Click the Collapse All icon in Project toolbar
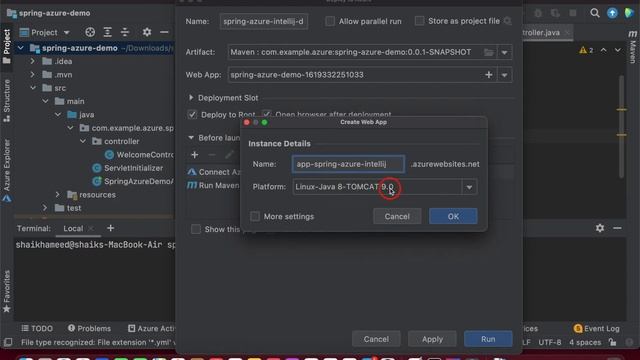This screenshot has width=640, height=360. [125, 32]
